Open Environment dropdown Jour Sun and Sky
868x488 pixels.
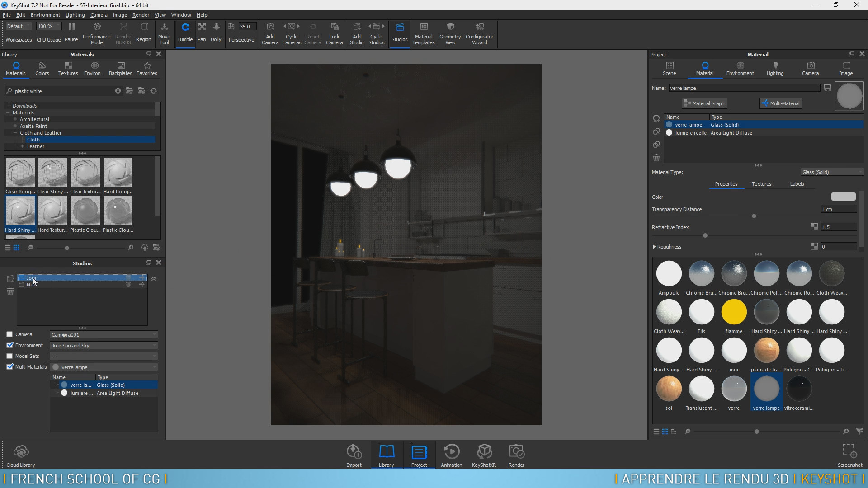(x=104, y=346)
